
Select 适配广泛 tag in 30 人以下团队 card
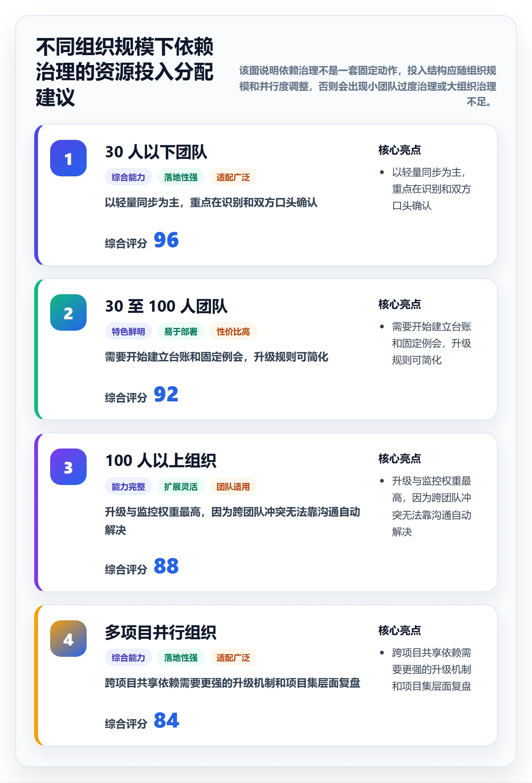233,177
